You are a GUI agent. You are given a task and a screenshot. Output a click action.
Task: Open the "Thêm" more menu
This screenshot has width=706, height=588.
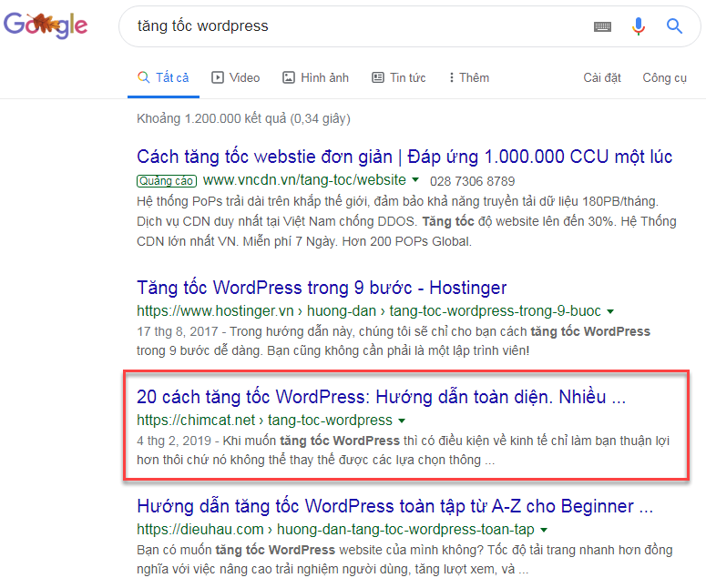(468, 77)
